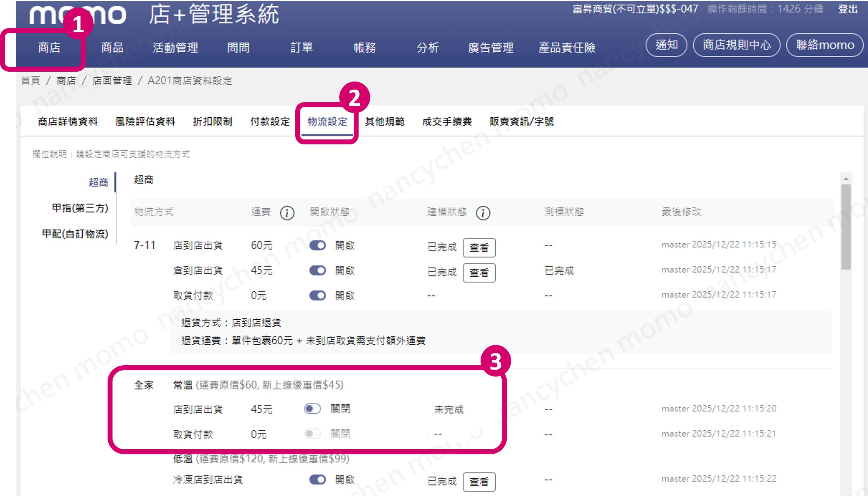This screenshot has height=496, width=868.
Task: Click 富昇商貿 account name
Action: click(x=635, y=9)
